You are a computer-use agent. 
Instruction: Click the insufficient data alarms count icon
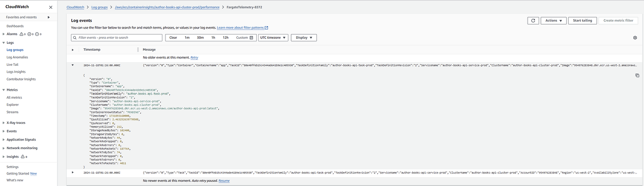(38, 34)
